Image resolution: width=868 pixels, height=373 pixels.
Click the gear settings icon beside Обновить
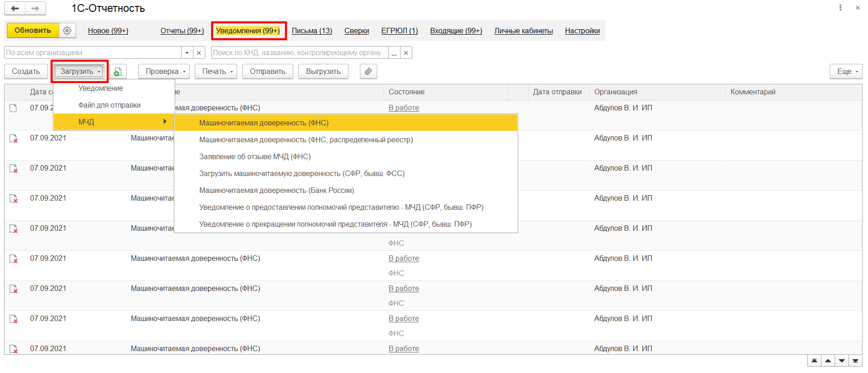coord(67,31)
